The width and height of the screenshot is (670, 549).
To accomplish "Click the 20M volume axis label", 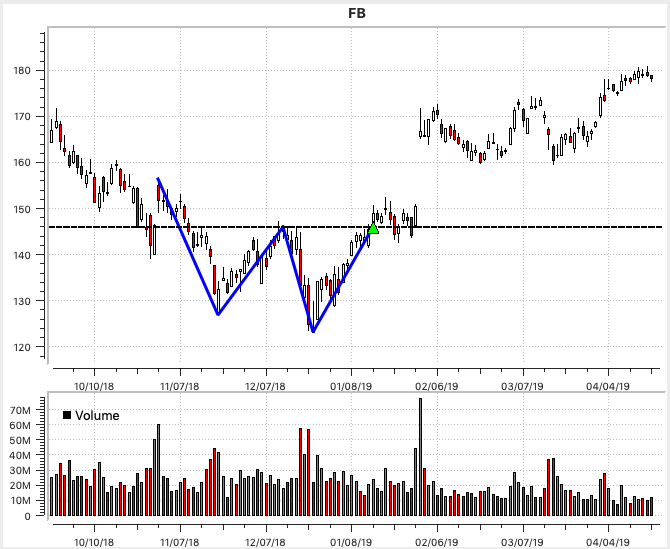I will pyautogui.click(x=20, y=485).
